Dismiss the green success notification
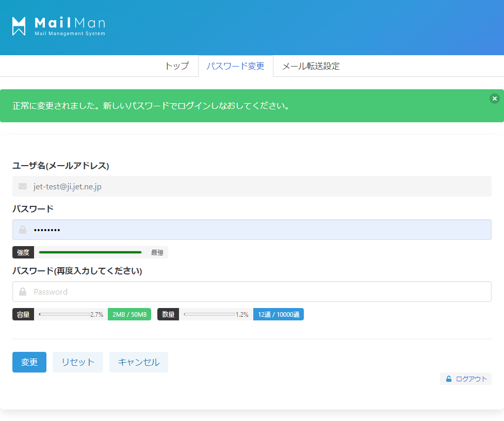The image size is (504, 421). 494,99
